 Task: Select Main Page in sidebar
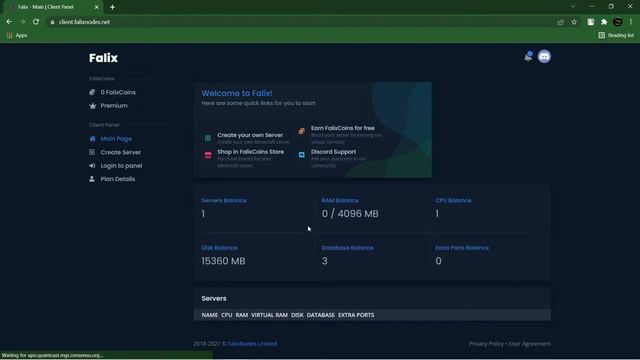(x=116, y=139)
